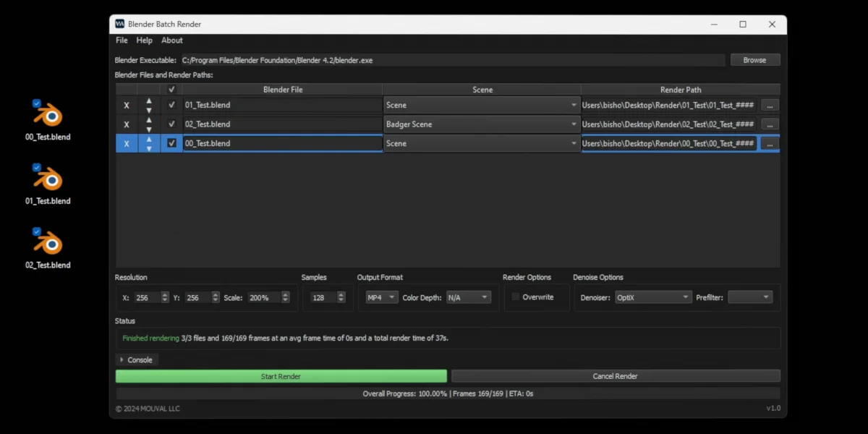The image size is (868, 434).
Task: Click reorder arrows for 01_Test.blend row
Action: tap(149, 106)
